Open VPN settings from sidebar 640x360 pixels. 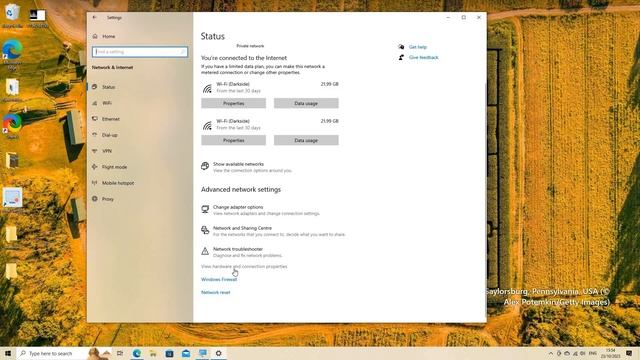[x=107, y=151]
